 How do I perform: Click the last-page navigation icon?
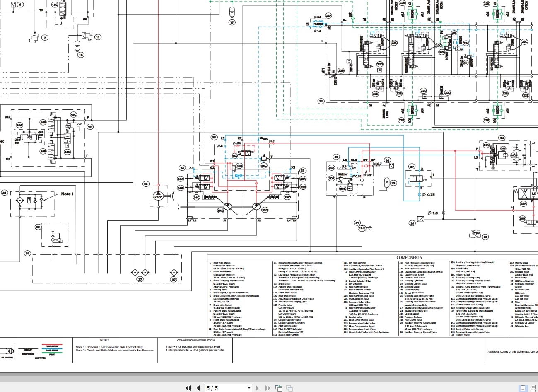pos(268,388)
